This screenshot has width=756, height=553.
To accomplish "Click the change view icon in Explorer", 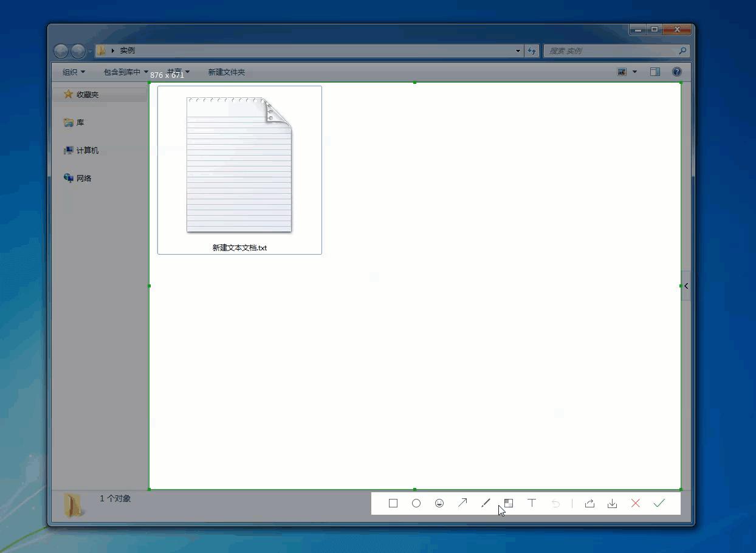I will (x=622, y=72).
